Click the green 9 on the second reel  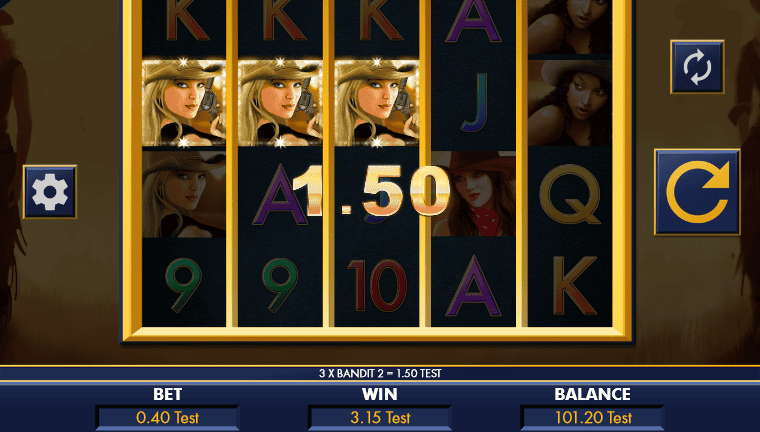click(280, 285)
